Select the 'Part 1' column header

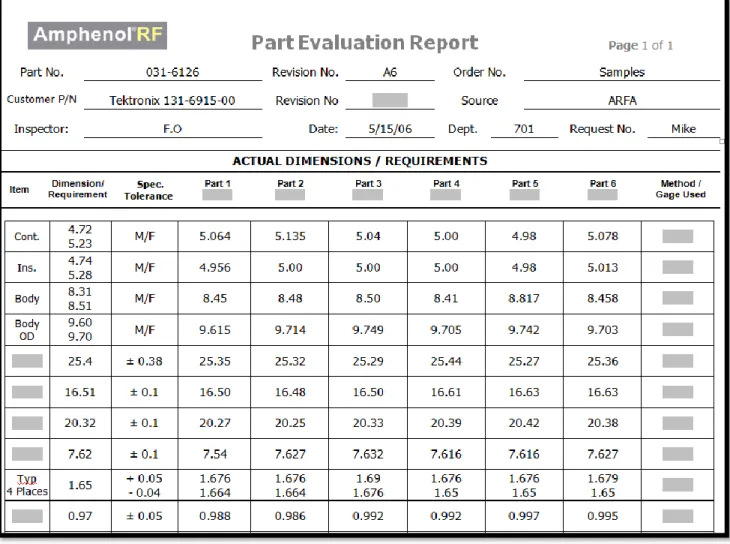coord(217,184)
